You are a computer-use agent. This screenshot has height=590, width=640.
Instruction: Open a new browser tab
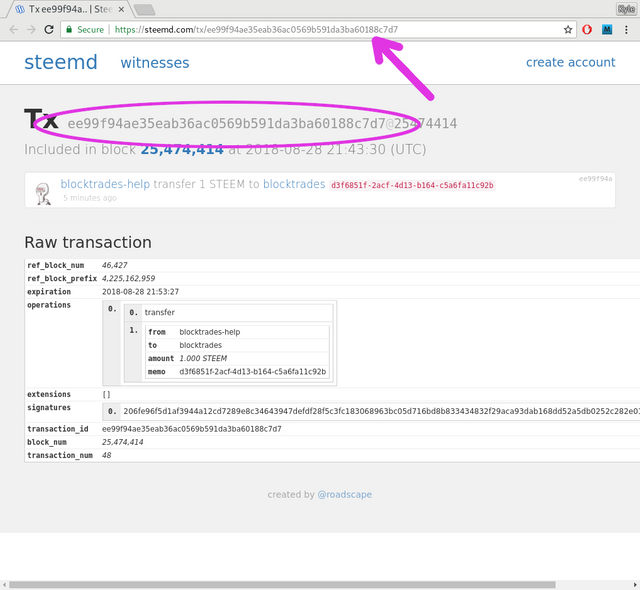pos(144,9)
